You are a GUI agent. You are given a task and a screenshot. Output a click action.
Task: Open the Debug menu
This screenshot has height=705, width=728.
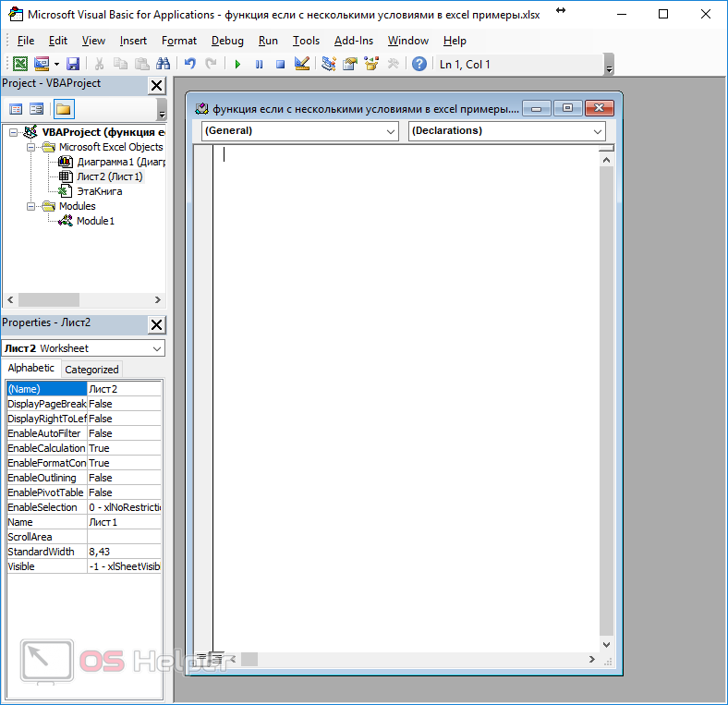[x=227, y=41]
